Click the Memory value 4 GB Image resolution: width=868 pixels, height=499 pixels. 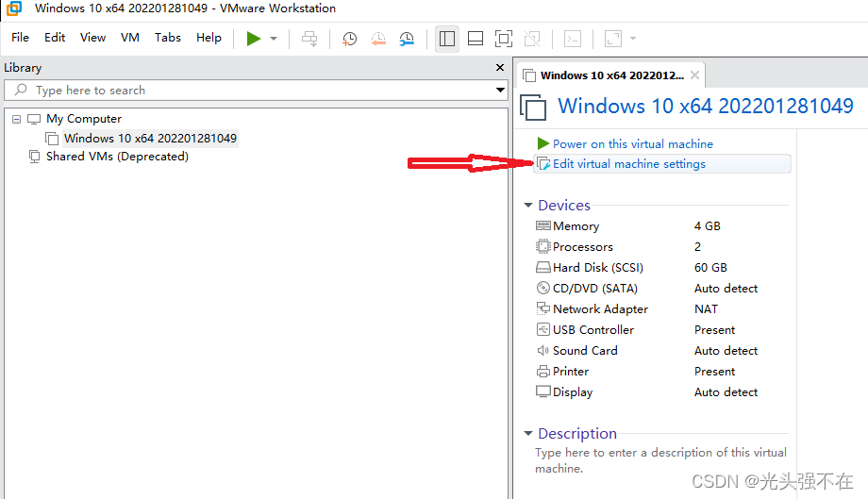tap(707, 225)
